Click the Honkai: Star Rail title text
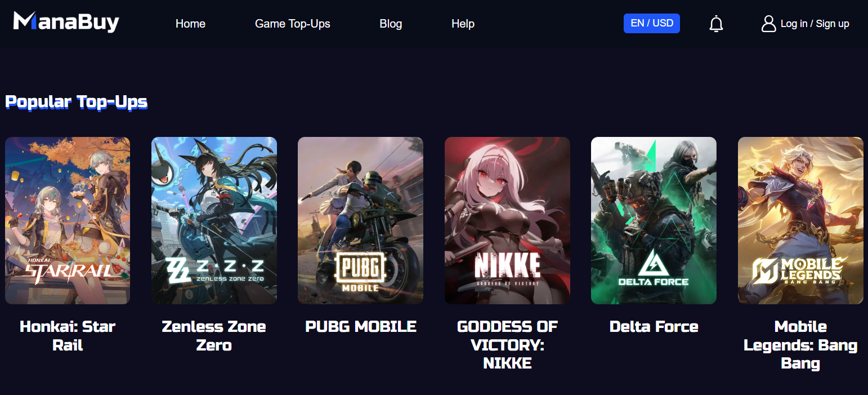This screenshot has height=395, width=868. [x=68, y=336]
